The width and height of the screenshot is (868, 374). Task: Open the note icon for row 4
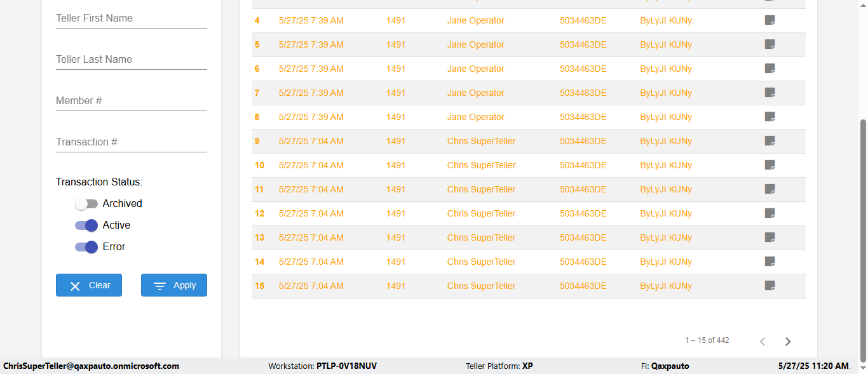click(x=770, y=20)
